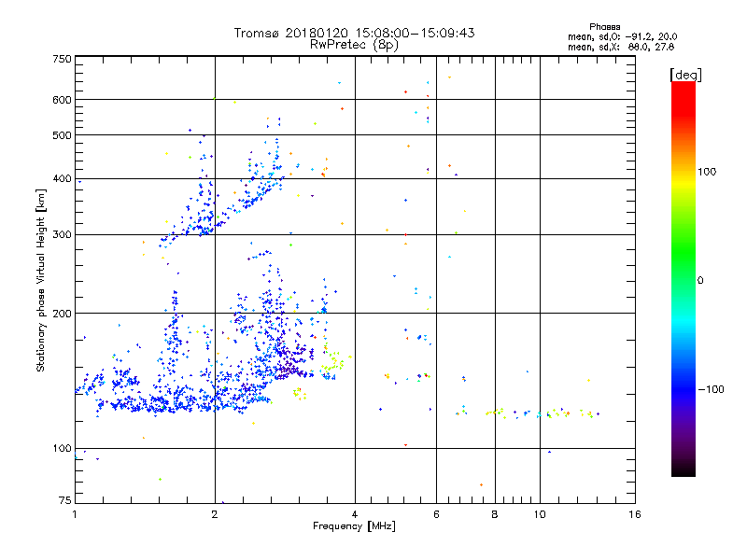This screenshot has height=560, width=747.
Task: Click the plot title 'Tromsø 20180120 15:08:00-15:09:43'
Action: pyautogui.click(x=354, y=33)
